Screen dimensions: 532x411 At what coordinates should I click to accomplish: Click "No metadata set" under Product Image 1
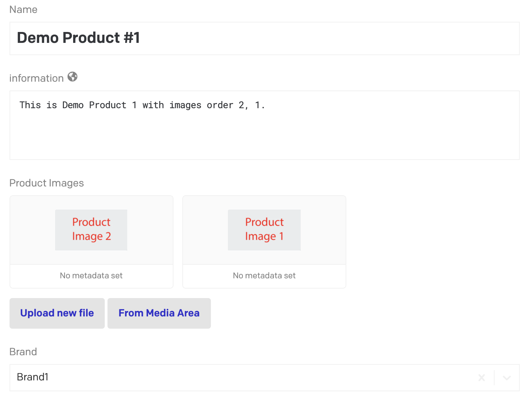coord(264,276)
